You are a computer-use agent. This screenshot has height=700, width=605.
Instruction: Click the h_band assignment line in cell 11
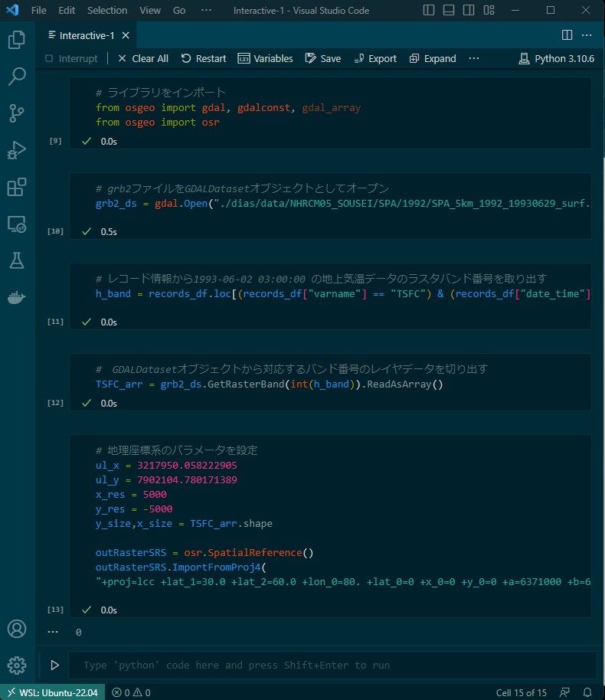[343, 294]
